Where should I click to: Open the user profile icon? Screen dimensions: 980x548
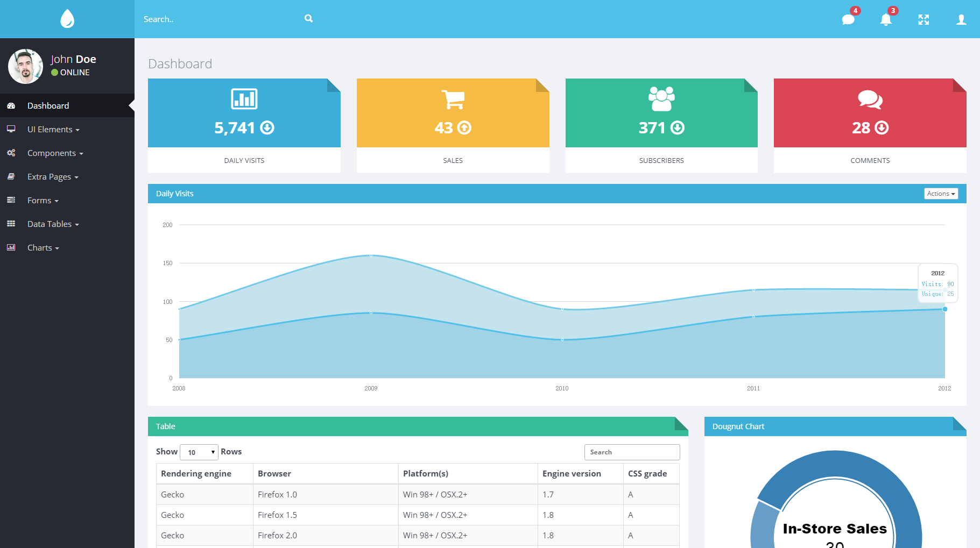(x=961, y=20)
